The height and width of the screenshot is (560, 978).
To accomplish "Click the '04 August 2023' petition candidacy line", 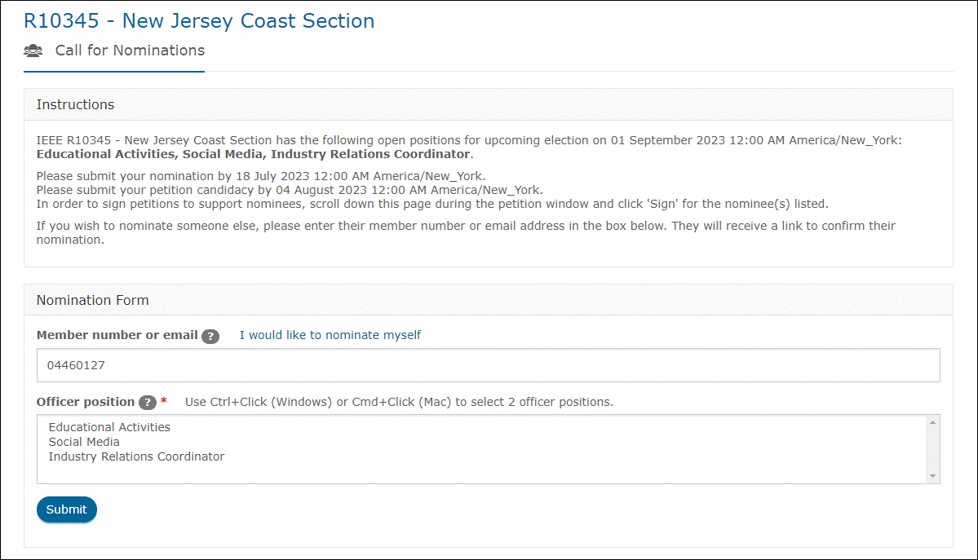I will [290, 190].
